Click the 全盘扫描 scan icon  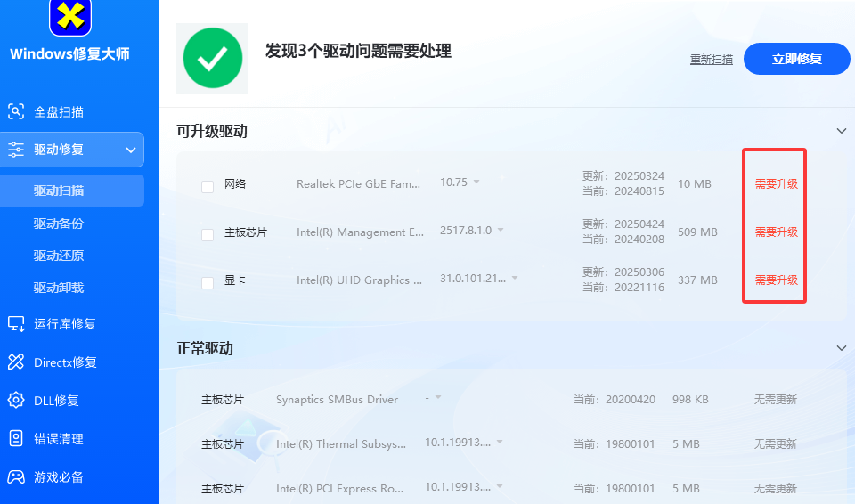16,111
